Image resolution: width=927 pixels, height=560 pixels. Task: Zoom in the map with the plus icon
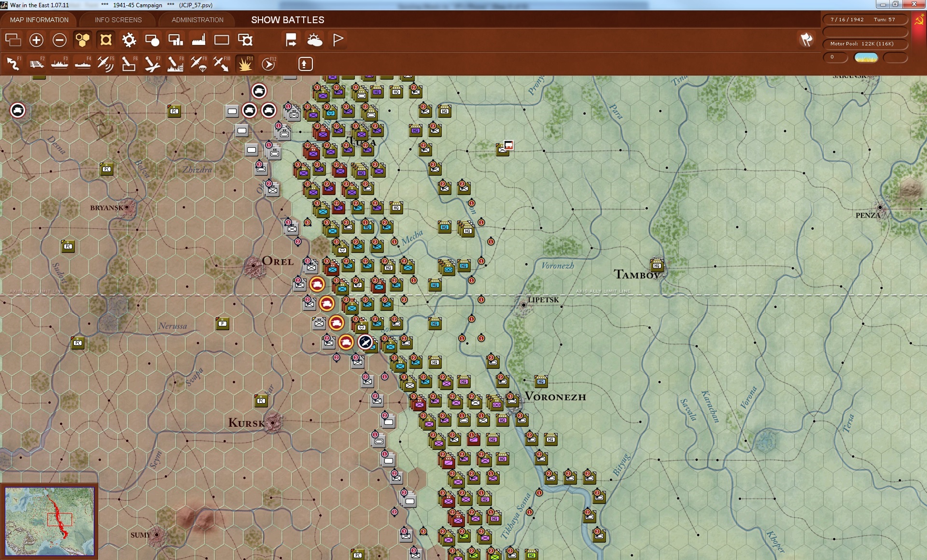(36, 40)
